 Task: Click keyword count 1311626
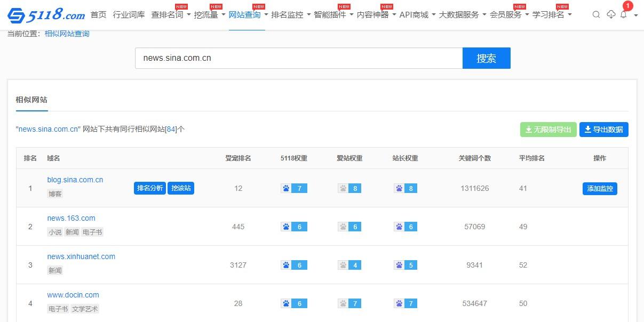475,188
